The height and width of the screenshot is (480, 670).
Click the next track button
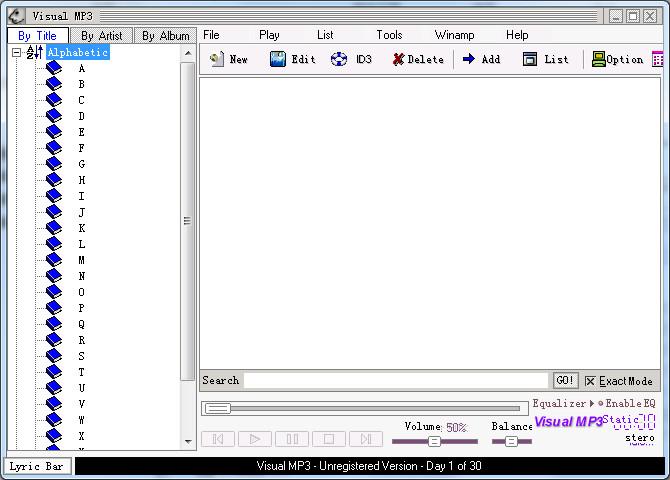click(x=366, y=439)
